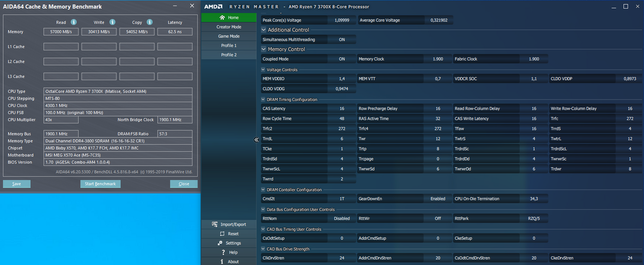Click ClkDrvStren 24 value
644x265 pixels.
point(342,258)
